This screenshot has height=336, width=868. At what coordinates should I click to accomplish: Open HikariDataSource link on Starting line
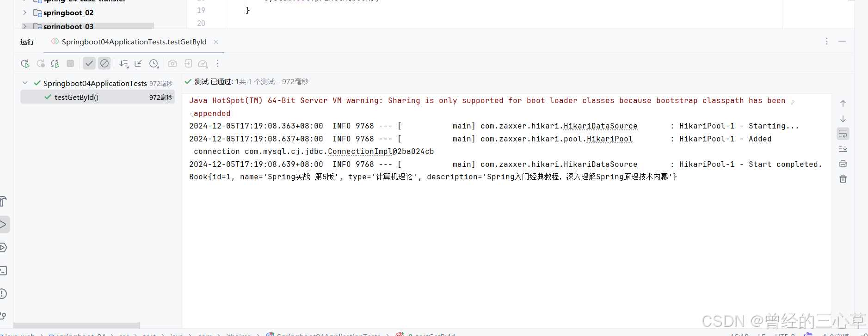click(x=600, y=126)
